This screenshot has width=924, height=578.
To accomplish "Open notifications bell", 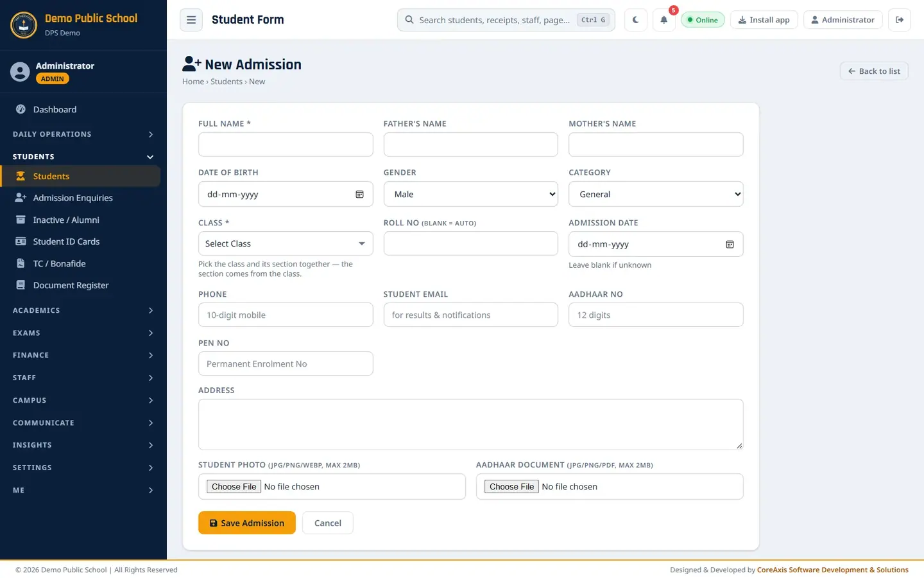I will (x=664, y=20).
